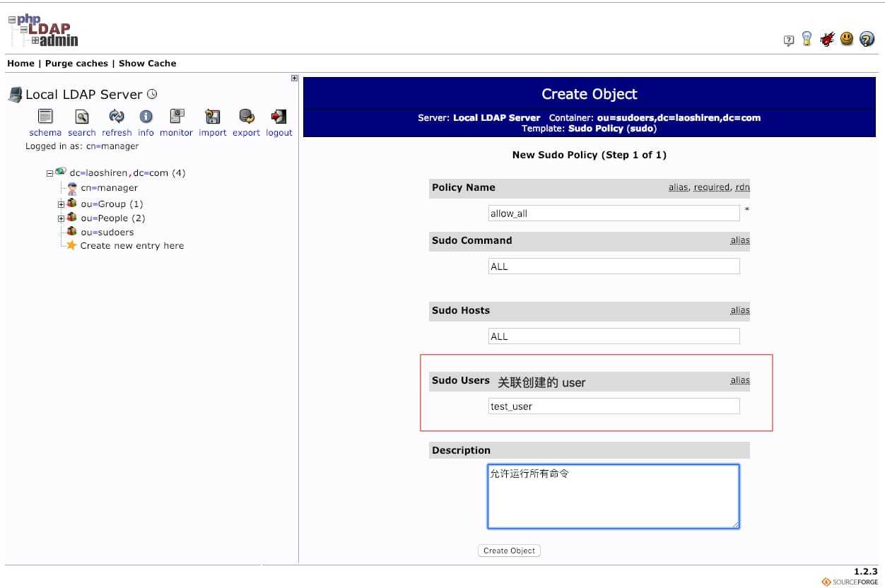Refresh the LDAP tree
885x588 pixels.
(x=117, y=117)
